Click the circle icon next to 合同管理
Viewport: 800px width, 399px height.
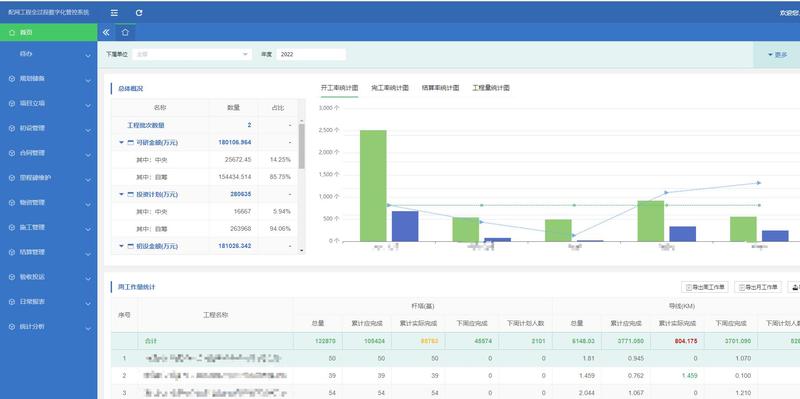11,153
